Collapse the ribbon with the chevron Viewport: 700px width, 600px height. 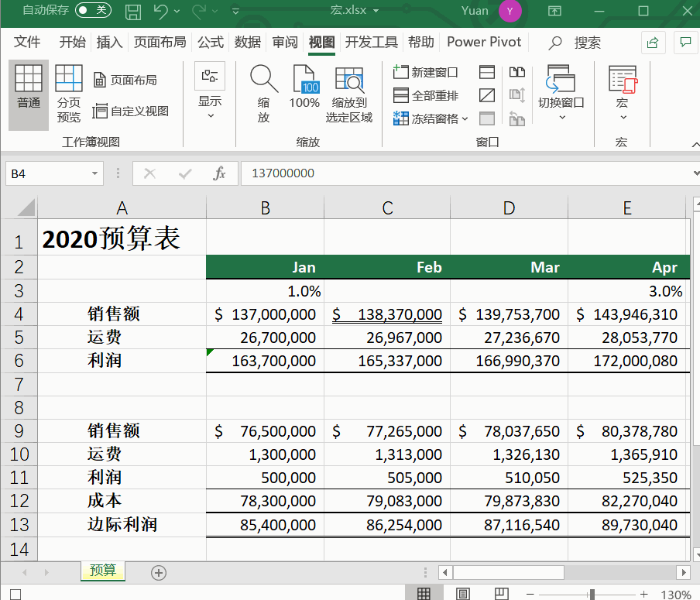(695, 145)
